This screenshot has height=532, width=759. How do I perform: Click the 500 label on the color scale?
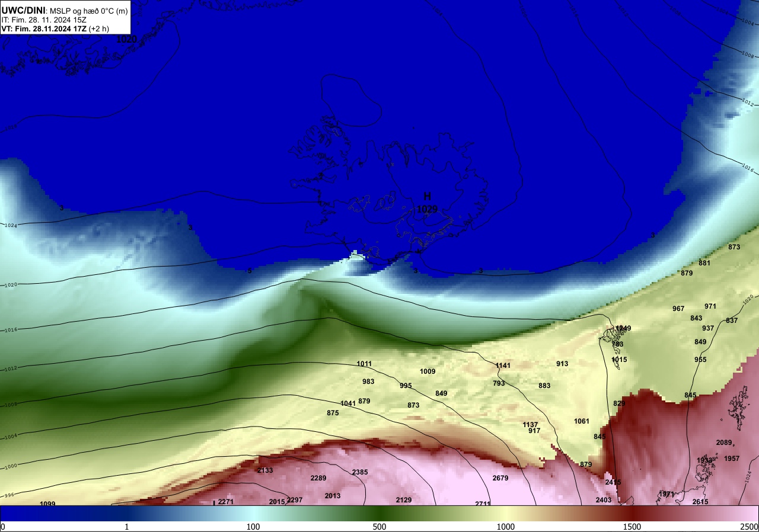[379, 527]
